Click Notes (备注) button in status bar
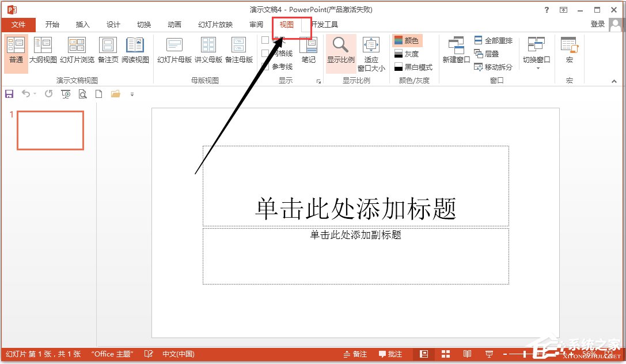 [x=355, y=354]
